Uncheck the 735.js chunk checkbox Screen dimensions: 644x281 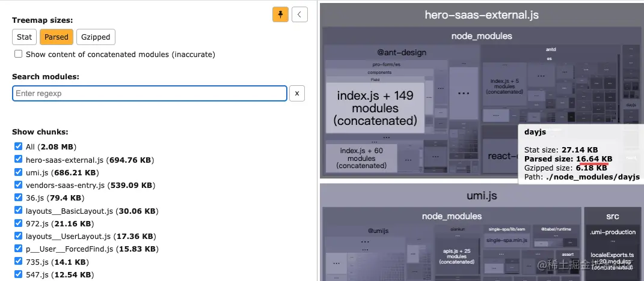coord(18,261)
